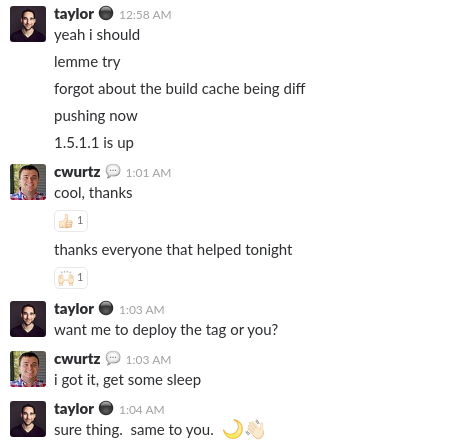Screen dimensions: 464x444
Task: Click cwurtz's avatar beside 'i got it, get some sleep'
Action: click(28, 369)
